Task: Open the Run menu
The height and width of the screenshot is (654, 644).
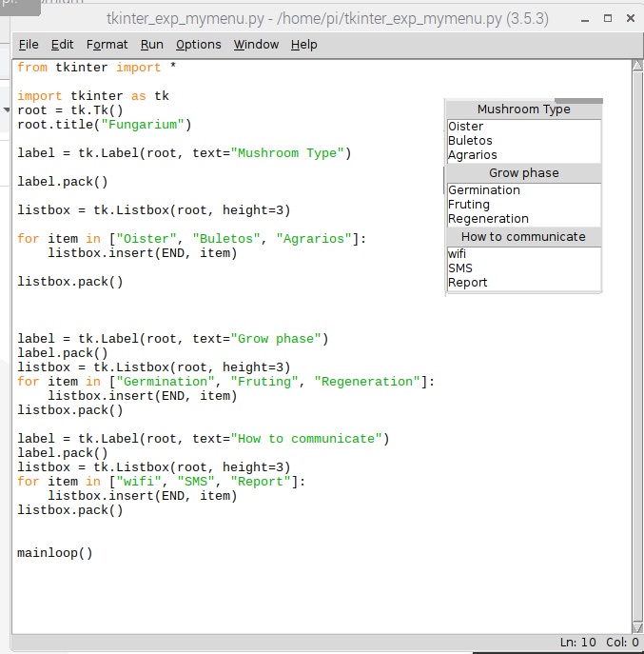Action: [152, 44]
